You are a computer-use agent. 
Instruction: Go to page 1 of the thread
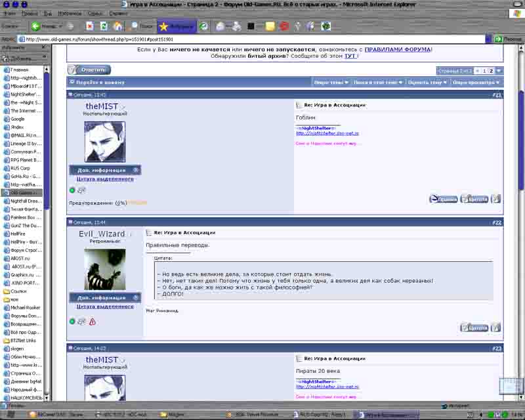(484, 71)
